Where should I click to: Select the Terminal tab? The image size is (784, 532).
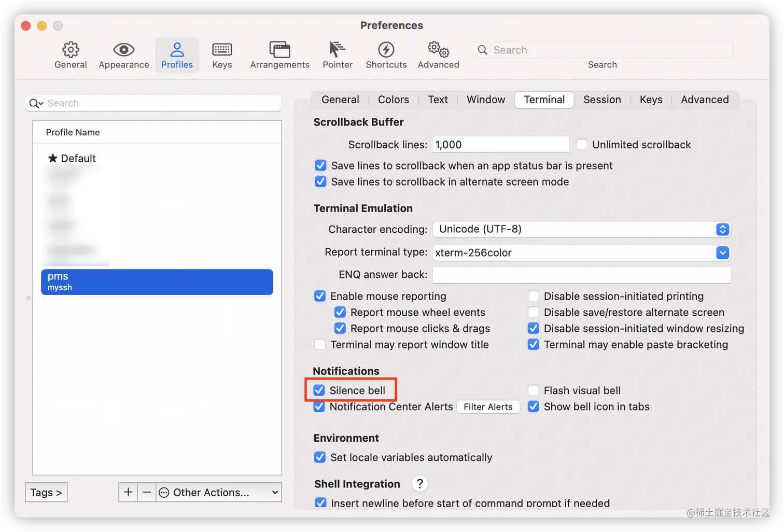(544, 100)
